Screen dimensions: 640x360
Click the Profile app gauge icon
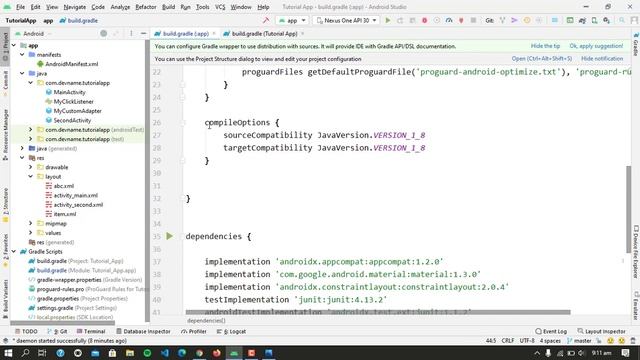tap(449, 20)
